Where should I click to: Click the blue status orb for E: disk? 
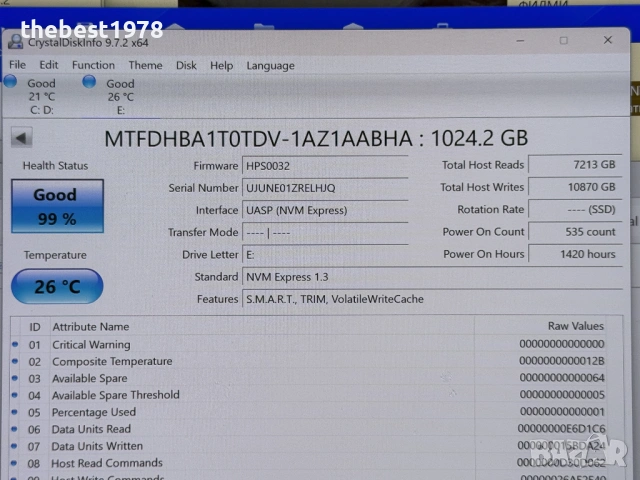click(89, 82)
